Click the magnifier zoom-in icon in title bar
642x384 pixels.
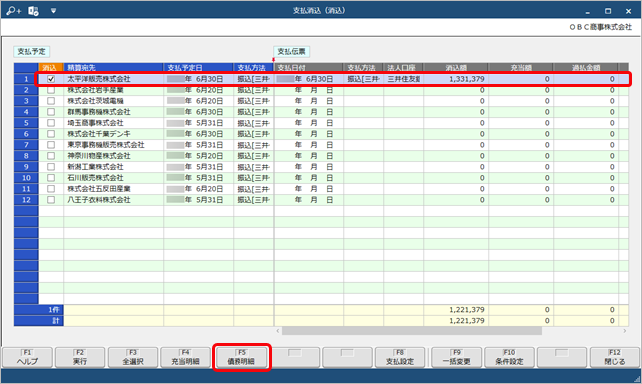coord(13,11)
